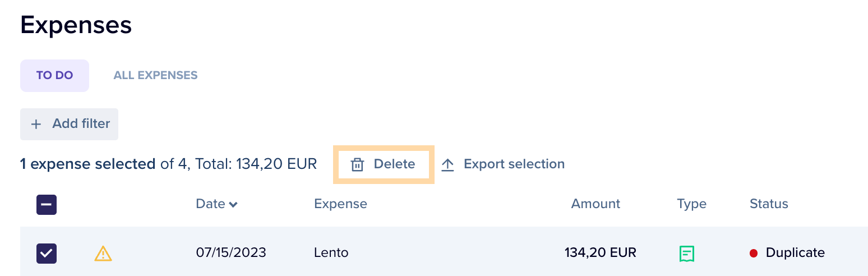The height and width of the screenshot is (276, 868).
Task: Click the red Duplicate status dot
Action: point(754,254)
